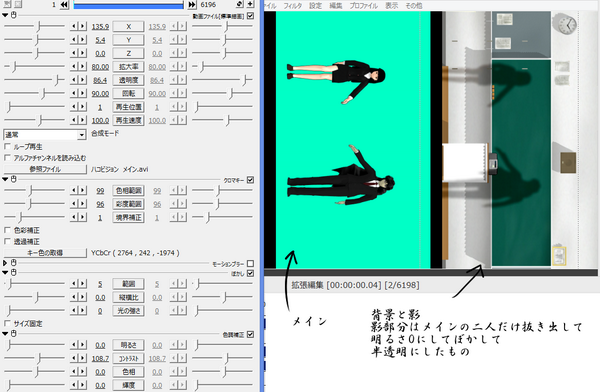Open the 合成モード dropdown showing 通常
This screenshot has height=392, width=600.
click(x=45, y=134)
